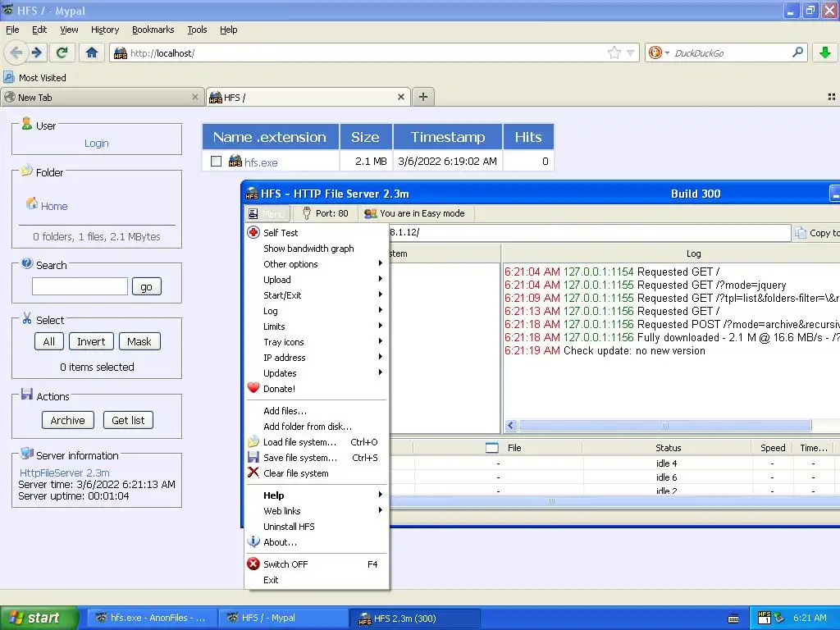The height and width of the screenshot is (630, 840).
Task: Reload the localhost page
Action: click(62, 52)
